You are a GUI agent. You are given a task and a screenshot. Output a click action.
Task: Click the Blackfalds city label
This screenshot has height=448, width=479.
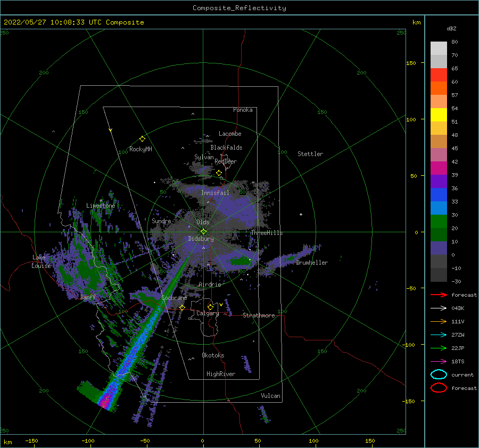226,148
